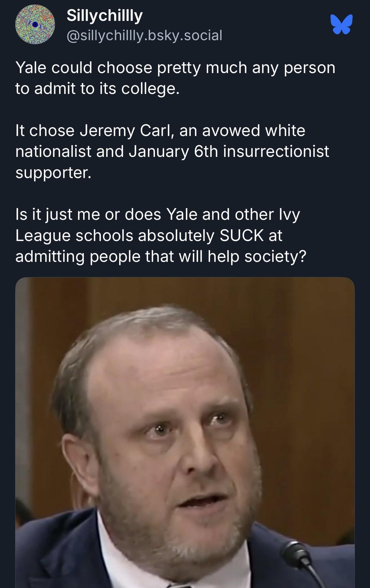Click the Sillychillly circular profile avatar
The image size is (370, 588).
tap(35, 24)
